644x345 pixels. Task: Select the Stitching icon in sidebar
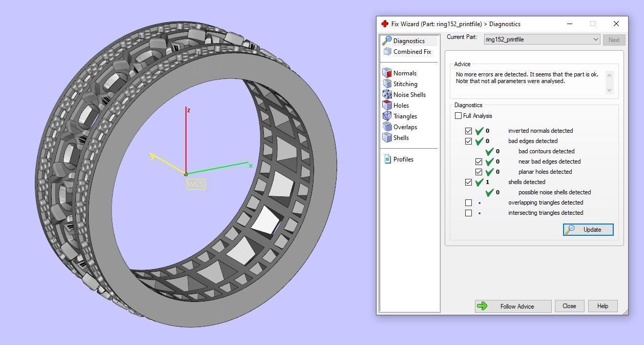[x=387, y=84]
